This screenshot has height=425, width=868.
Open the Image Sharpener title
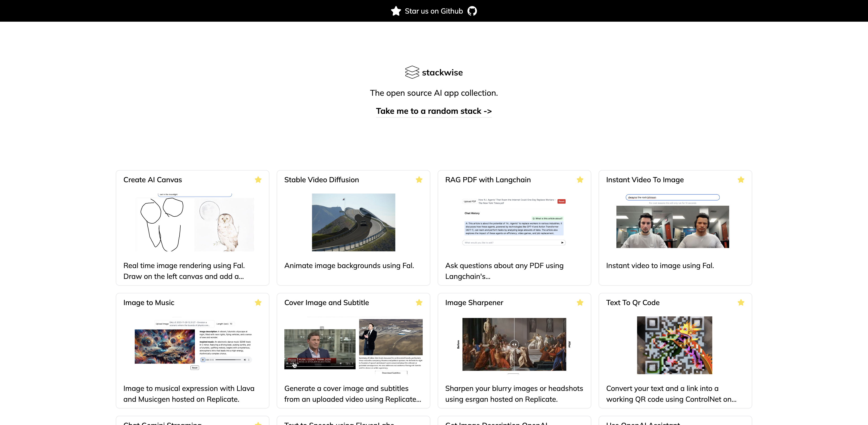click(474, 303)
